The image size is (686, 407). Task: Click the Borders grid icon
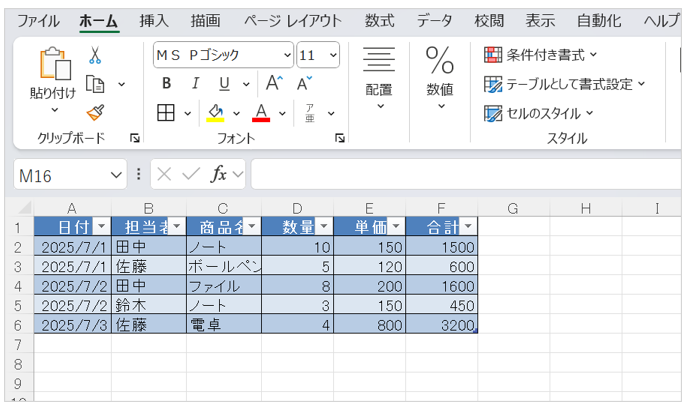point(166,113)
